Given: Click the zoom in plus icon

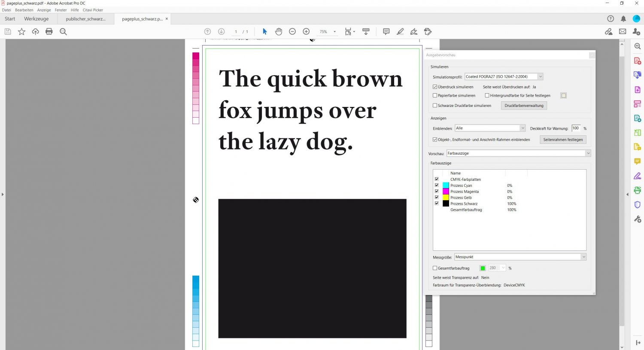Looking at the screenshot, I should pos(306,31).
